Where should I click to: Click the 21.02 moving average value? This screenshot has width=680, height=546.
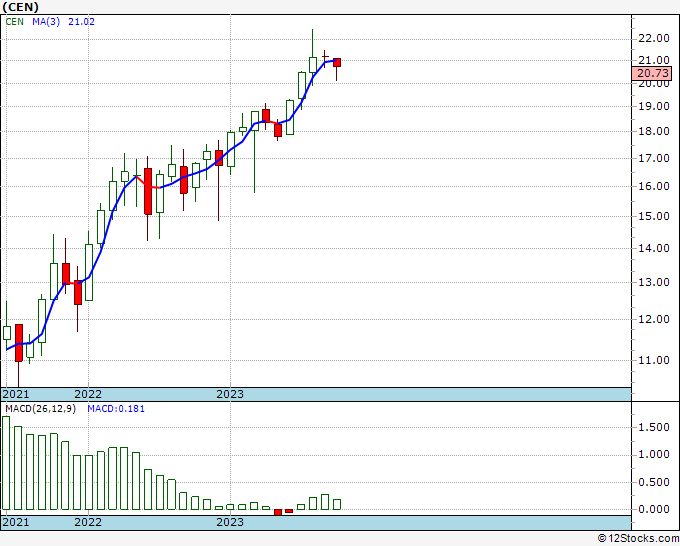(x=82, y=22)
